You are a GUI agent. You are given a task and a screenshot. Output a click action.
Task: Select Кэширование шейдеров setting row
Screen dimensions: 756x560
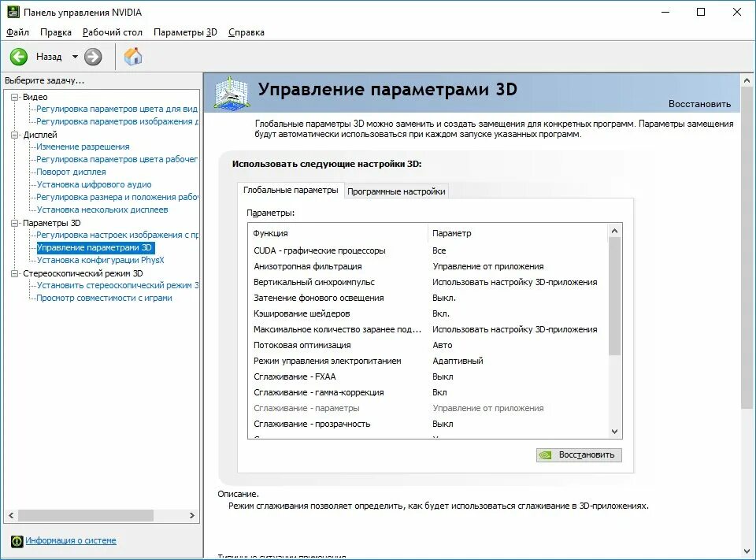click(x=428, y=313)
